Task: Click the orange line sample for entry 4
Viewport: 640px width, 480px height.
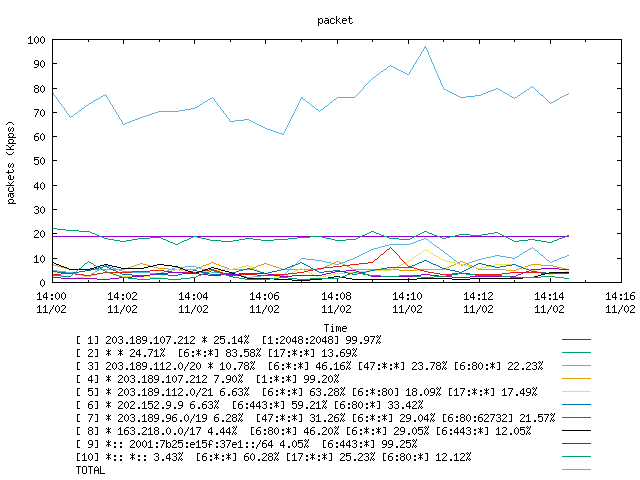Action: pos(576,379)
